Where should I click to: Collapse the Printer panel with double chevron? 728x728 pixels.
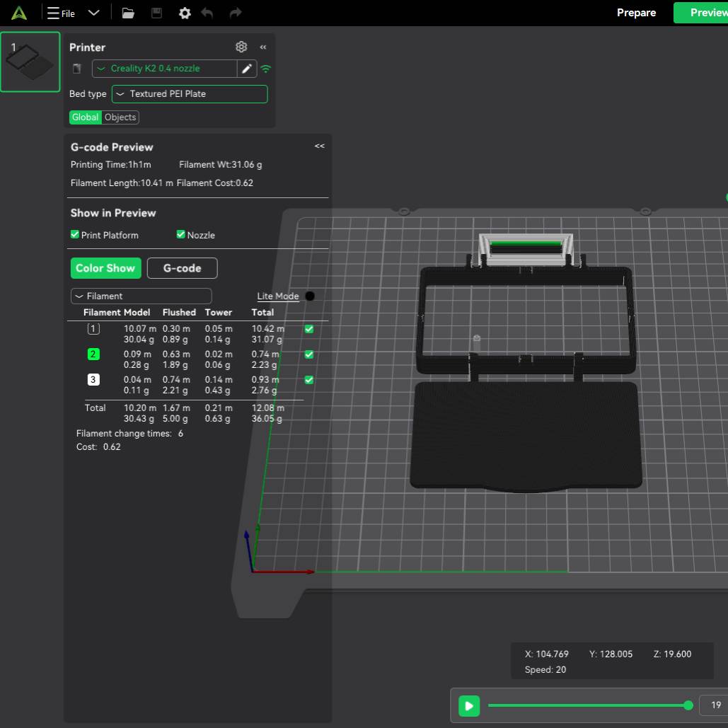(x=263, y=47)
